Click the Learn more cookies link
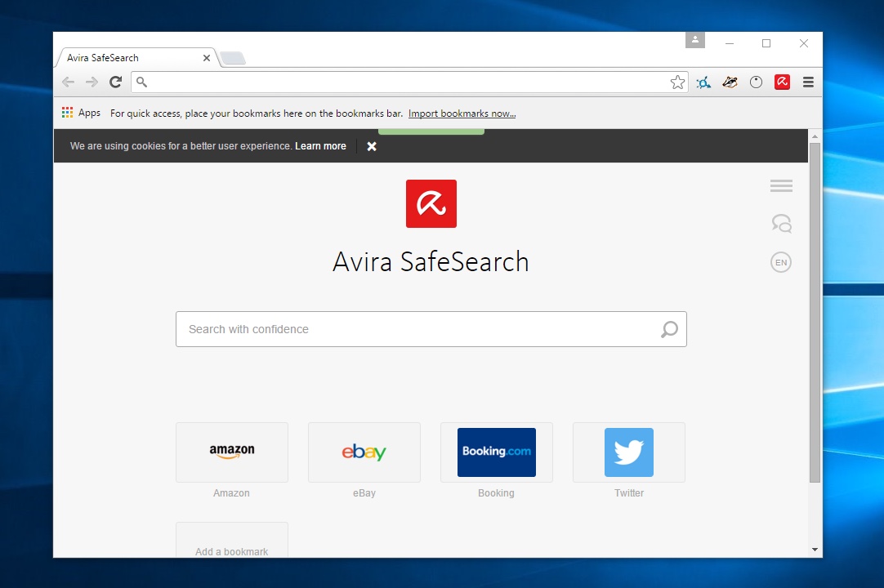Screen dimensions: 884x588 coord(320,146)
